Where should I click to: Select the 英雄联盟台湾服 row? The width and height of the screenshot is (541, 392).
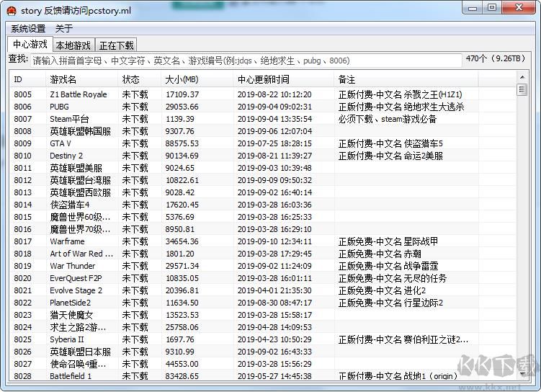click(262, 180)
